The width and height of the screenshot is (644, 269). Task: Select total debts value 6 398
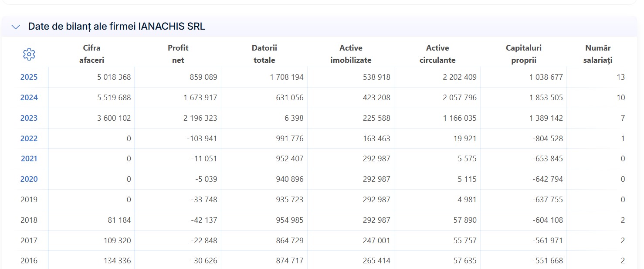pos(294,118)
